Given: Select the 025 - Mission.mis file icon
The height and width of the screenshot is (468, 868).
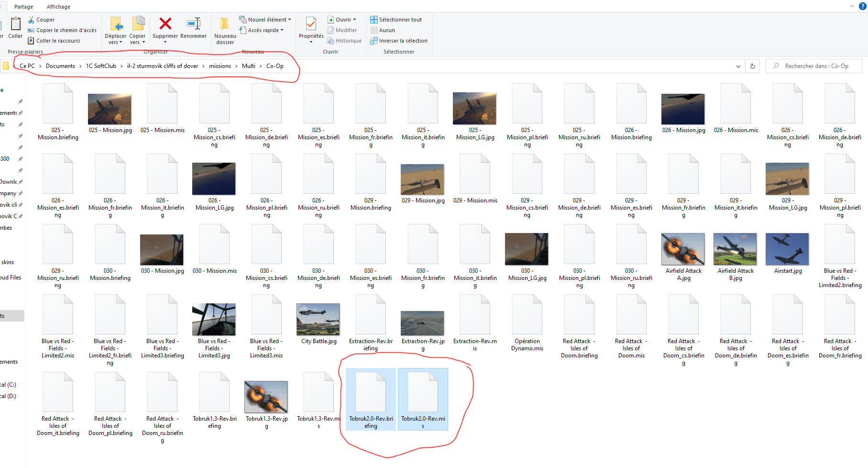Looking at the screenshot, I should [162, 104].
